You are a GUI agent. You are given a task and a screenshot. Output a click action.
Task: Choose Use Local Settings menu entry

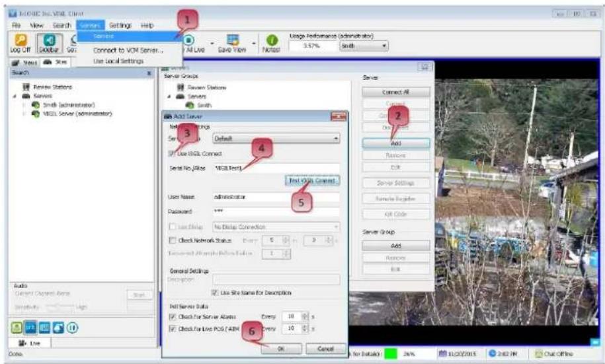118,61
